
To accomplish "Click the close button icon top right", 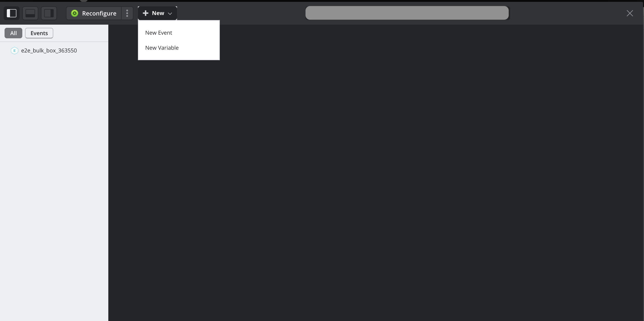I will tap(630, 13).
